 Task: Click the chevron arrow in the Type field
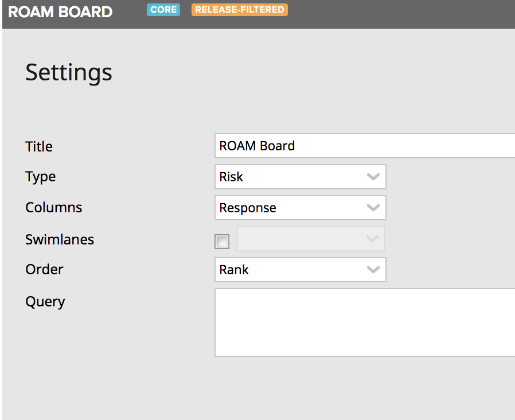tap(373, 177)
